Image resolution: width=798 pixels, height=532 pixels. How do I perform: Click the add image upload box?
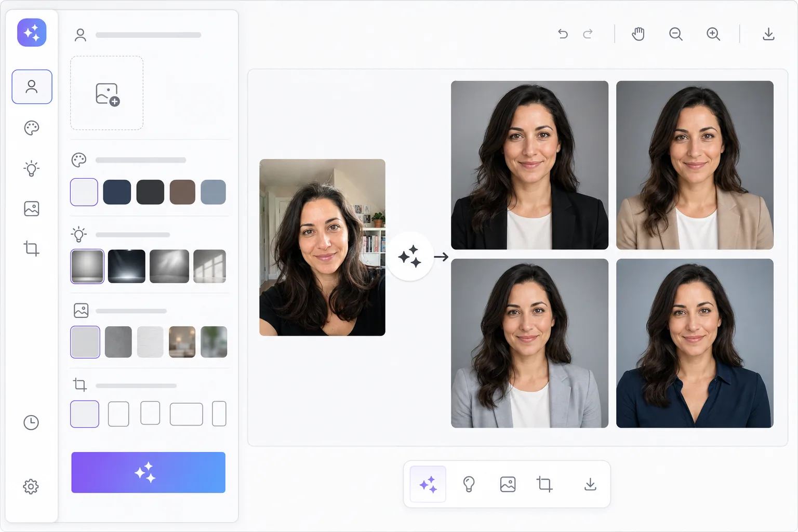107,93
